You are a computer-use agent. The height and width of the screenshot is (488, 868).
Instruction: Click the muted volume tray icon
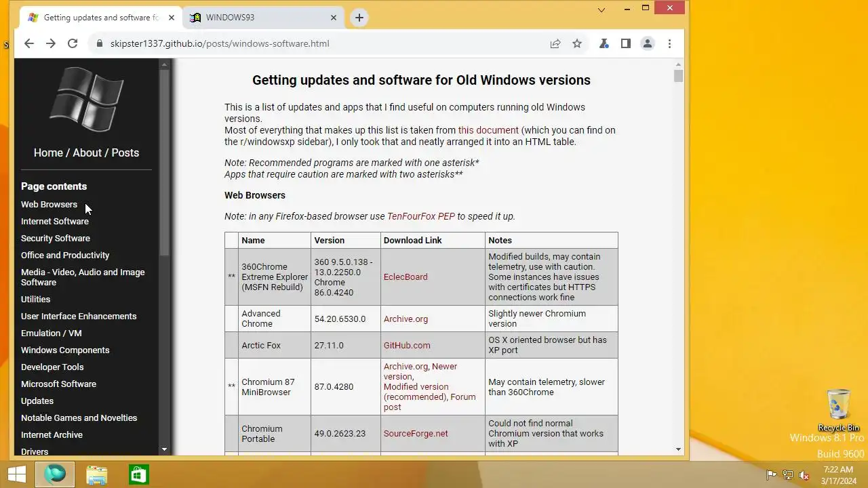pos(804,475)
